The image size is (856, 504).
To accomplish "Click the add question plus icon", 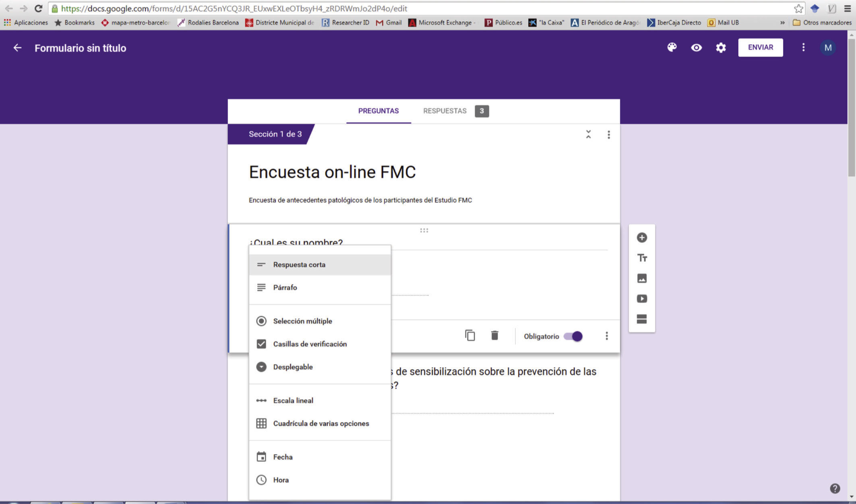I will pyautogui.click(x=642, y=238).
